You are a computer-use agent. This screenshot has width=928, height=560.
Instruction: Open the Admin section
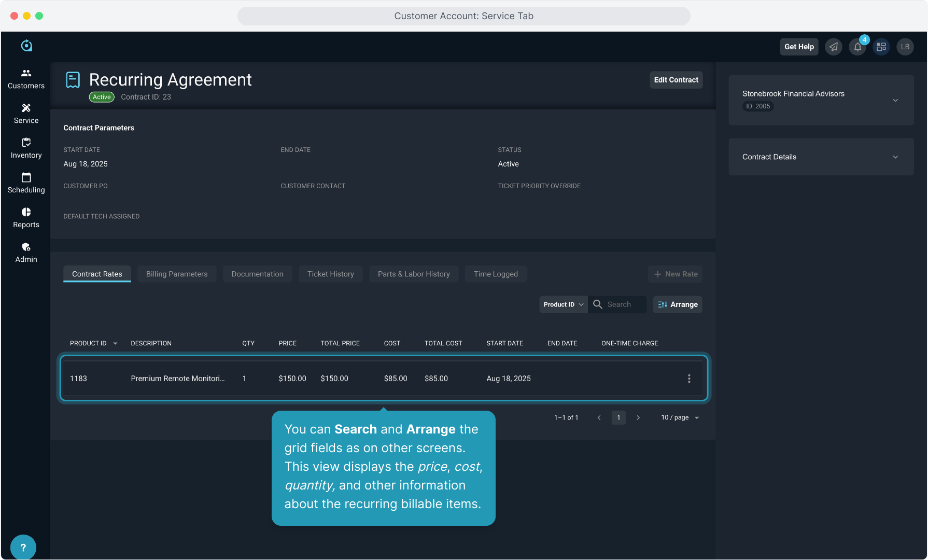pyautogui.click(x=26, y=253)
